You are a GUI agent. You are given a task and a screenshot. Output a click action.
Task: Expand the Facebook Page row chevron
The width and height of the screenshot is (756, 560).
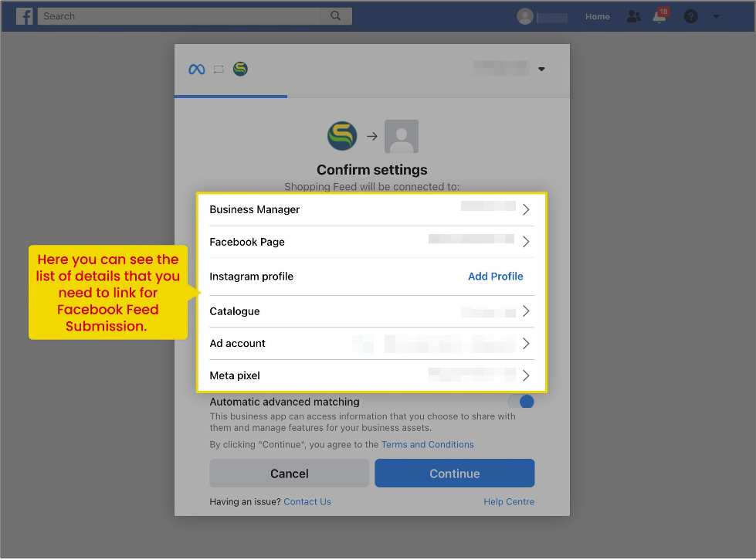click(526, 242)
